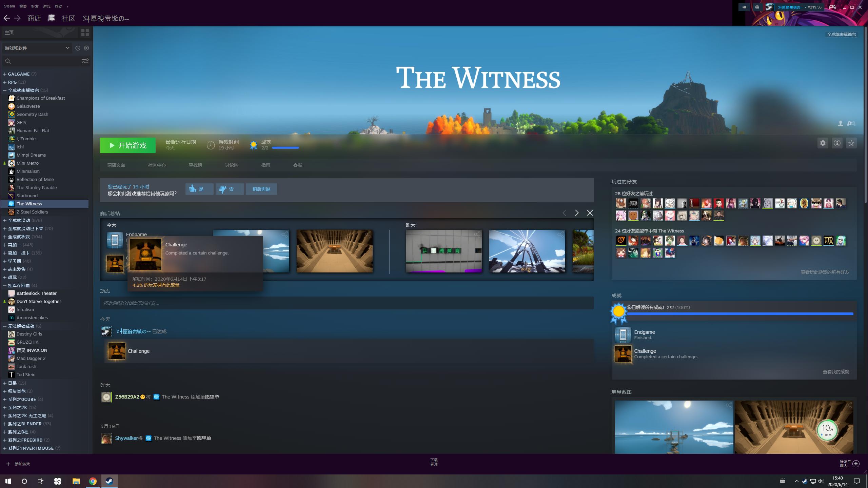Click the 100% achievement progress bar in panel
This screenshot has width=868, height=488.
tap(740, 314)
